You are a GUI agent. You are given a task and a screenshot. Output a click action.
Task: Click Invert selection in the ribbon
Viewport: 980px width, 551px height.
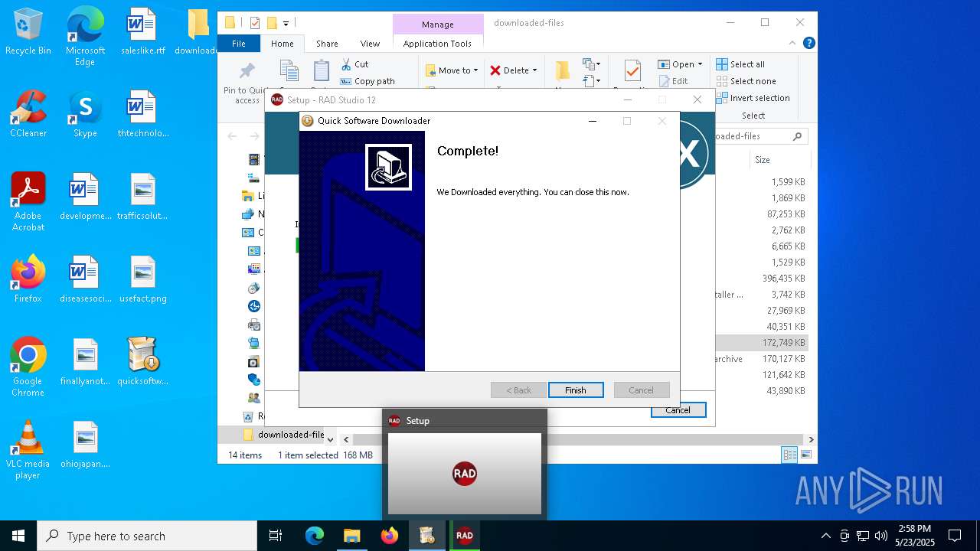tap(753, 98)
